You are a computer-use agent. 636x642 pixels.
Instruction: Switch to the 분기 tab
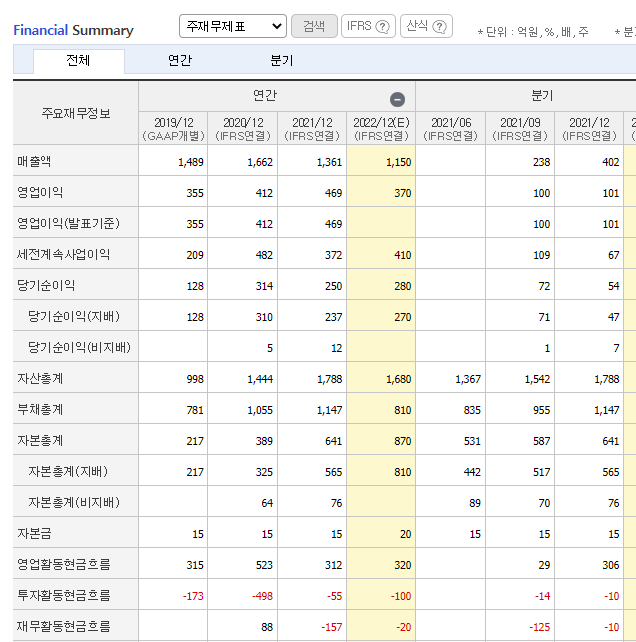click(x=282, y=61)
